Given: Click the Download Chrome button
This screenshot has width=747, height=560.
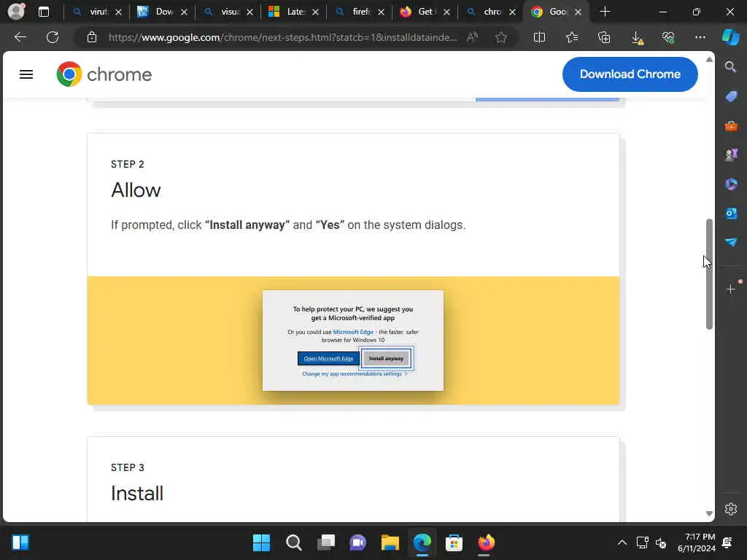Looking at the screenshot, I should point(630,74).
